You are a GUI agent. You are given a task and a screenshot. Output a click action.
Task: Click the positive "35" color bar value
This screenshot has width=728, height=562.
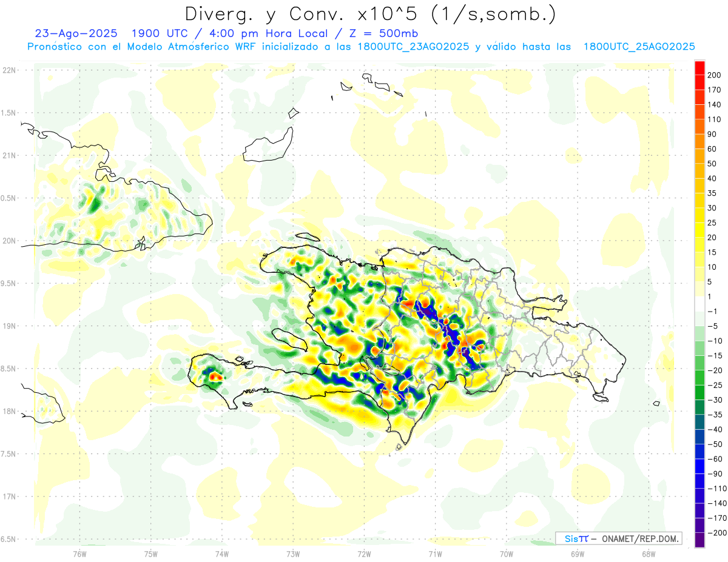coord(712,193)
